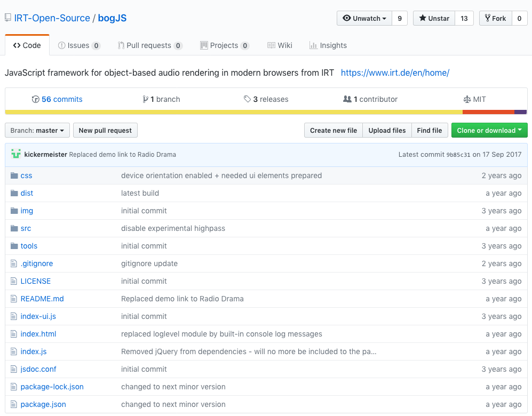Click the src folder icon

(14, 228)
